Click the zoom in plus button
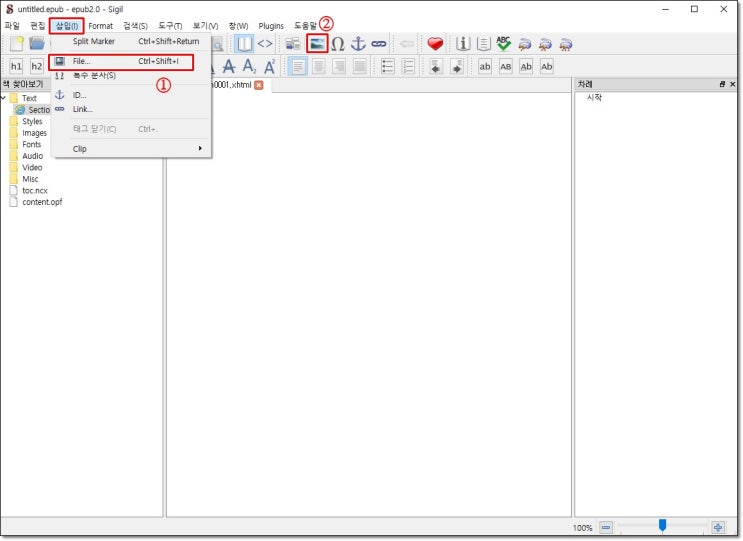Screen dimensions: 743x541 pos(718,527)
